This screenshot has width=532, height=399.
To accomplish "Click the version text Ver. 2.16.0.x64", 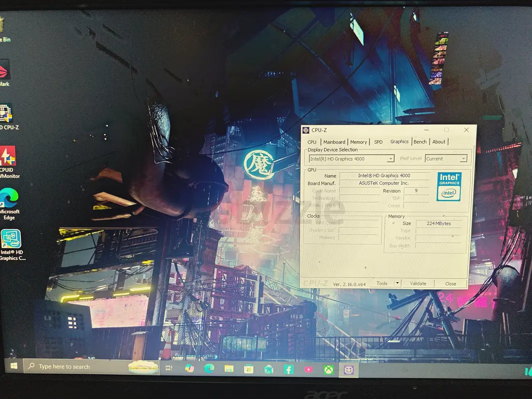I will pyautogui.click(x=349, y=284).
